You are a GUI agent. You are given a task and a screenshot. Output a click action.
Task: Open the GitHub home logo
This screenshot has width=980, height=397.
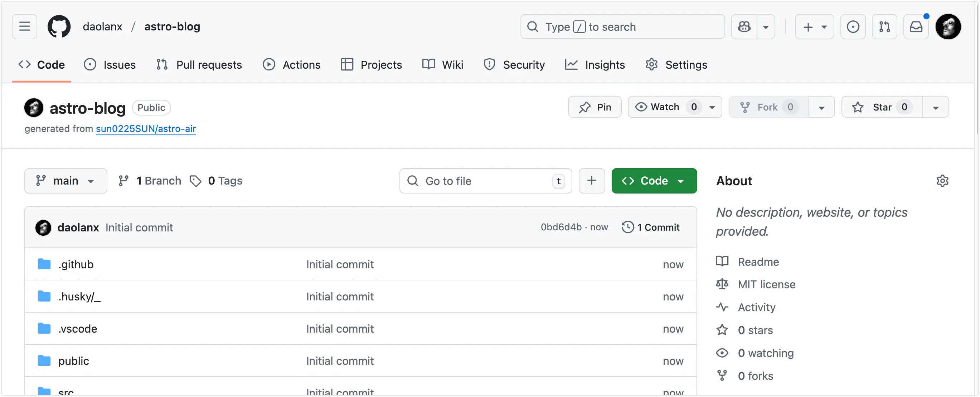pyautogui.click(x=59, y=26)
